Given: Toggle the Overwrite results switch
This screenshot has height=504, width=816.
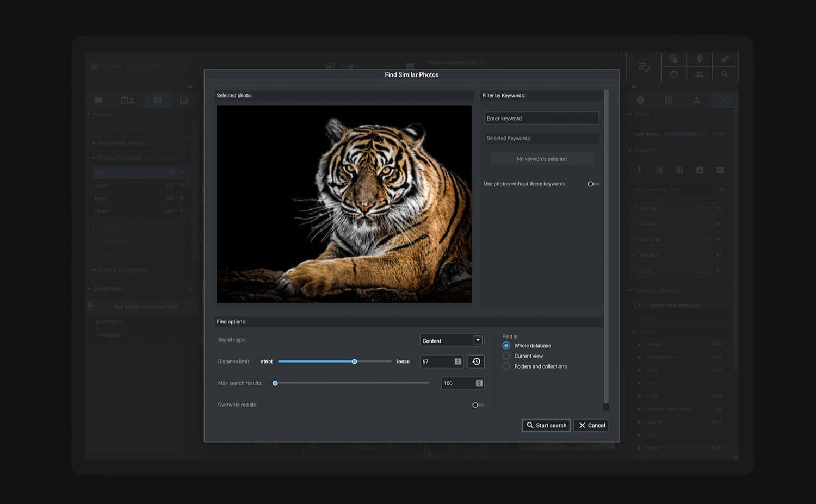Looking at the screenshot, I should pyautogui.click(x=478, y=405).
